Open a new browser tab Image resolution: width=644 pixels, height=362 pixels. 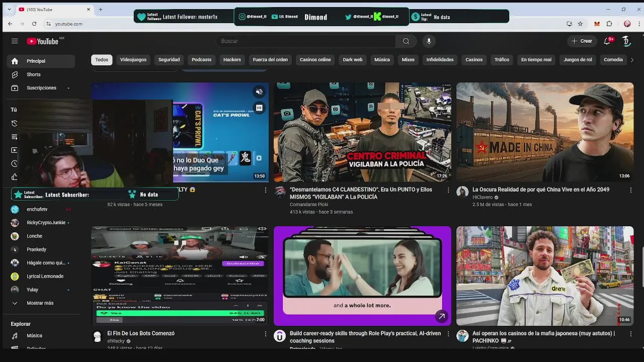[101, 9]
